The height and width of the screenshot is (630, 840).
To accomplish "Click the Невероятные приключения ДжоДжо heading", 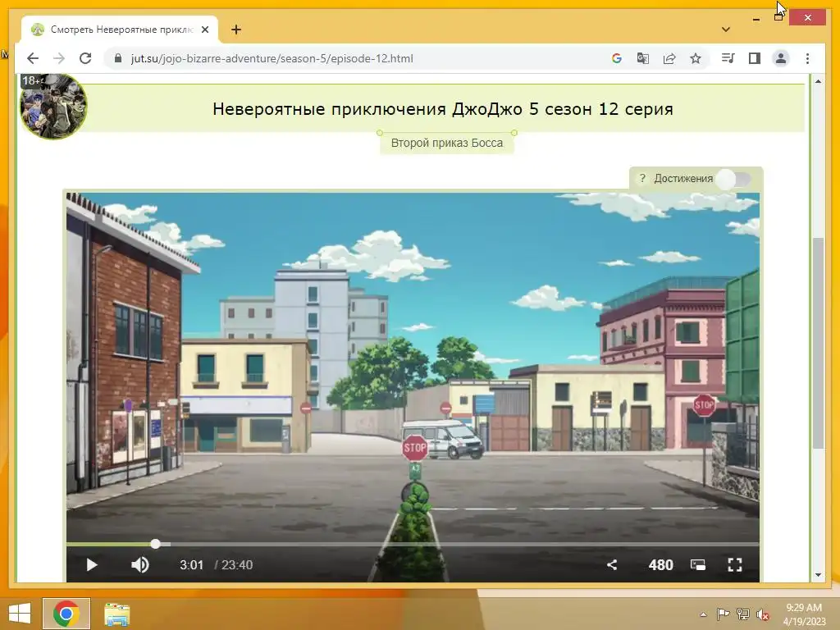I will click(442, 109).
